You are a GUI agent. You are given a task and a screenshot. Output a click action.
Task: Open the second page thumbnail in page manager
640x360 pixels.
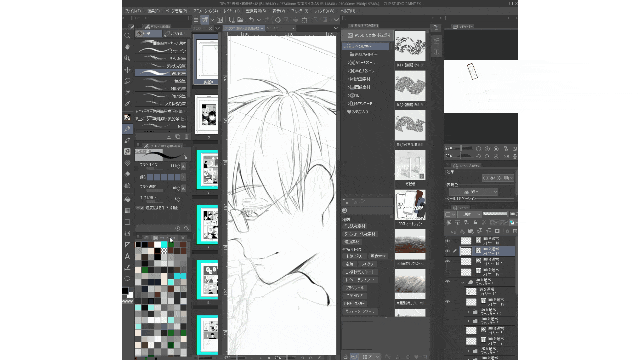[207, 114]
